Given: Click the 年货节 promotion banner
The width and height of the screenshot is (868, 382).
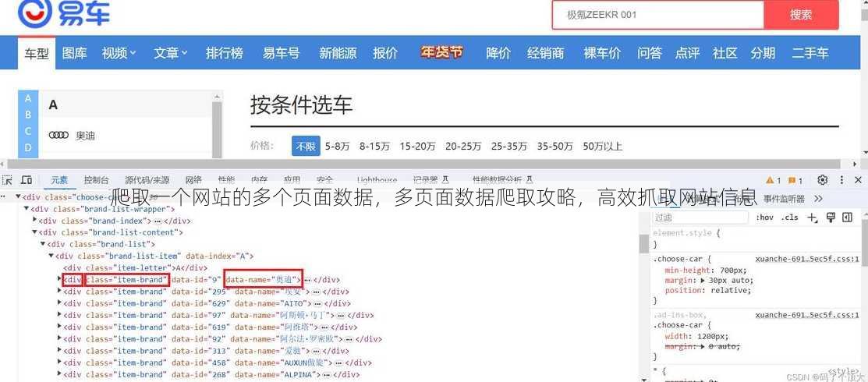Looking at the screenshot, I should click(441, 52).
